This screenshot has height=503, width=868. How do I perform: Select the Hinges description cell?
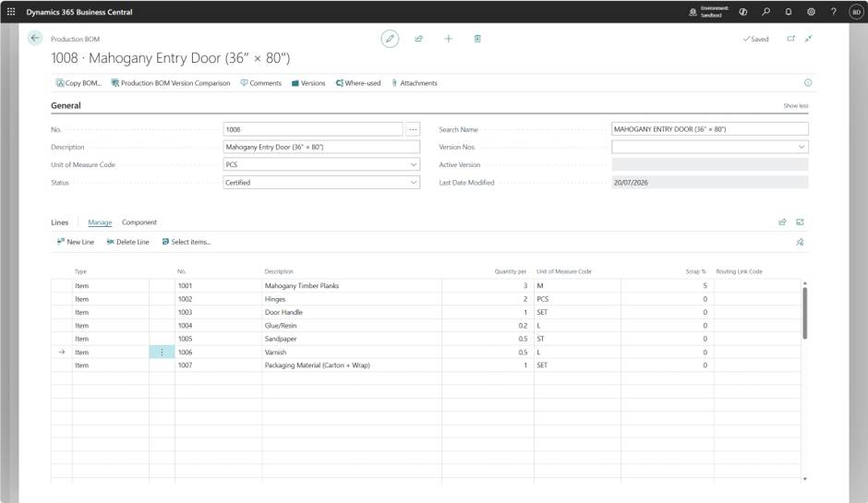tap(352, 299)
